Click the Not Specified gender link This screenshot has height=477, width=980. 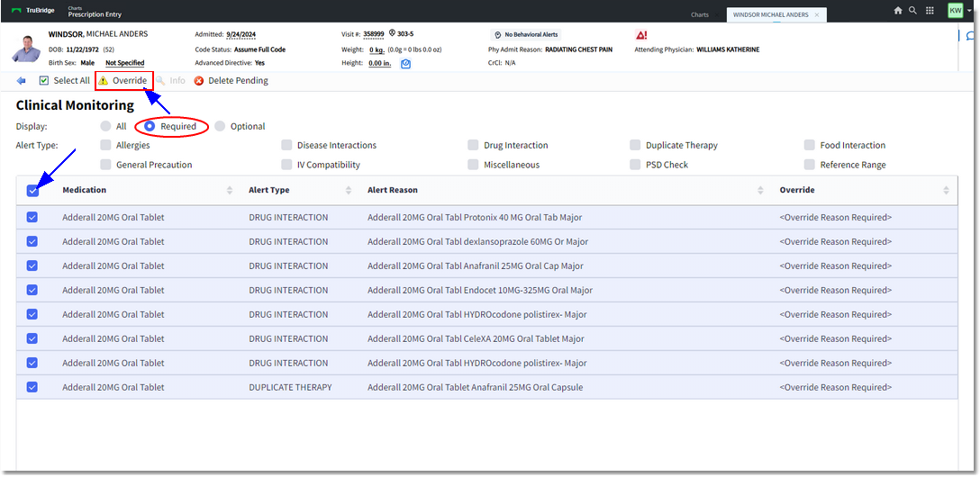point(125,63)
